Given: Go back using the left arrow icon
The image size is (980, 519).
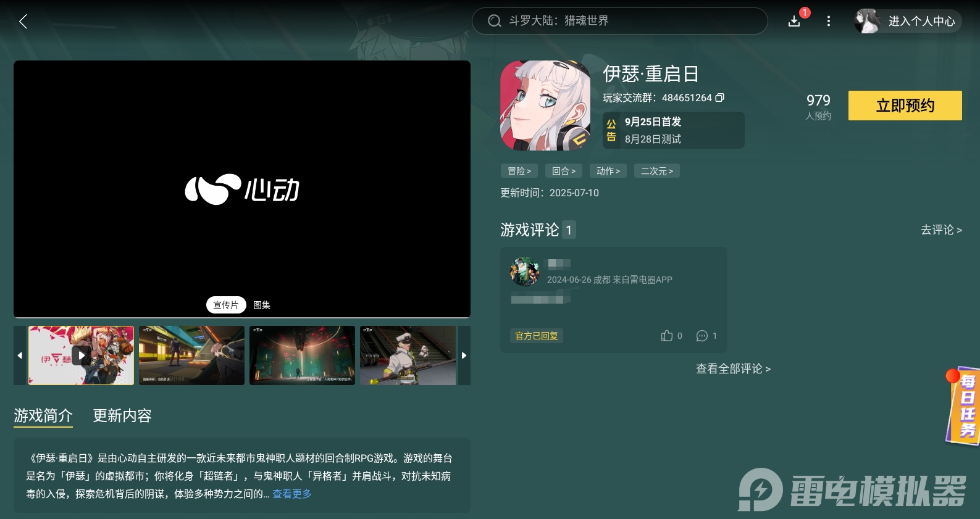Looking at the screenshot, I should coord(23,22).
